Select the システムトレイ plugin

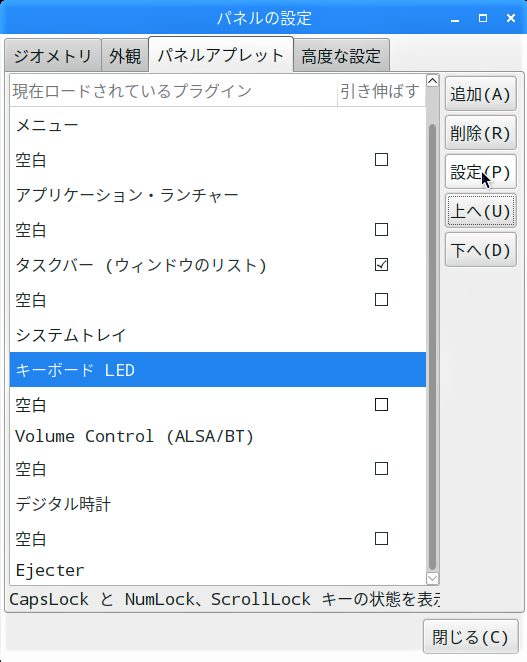217,335
